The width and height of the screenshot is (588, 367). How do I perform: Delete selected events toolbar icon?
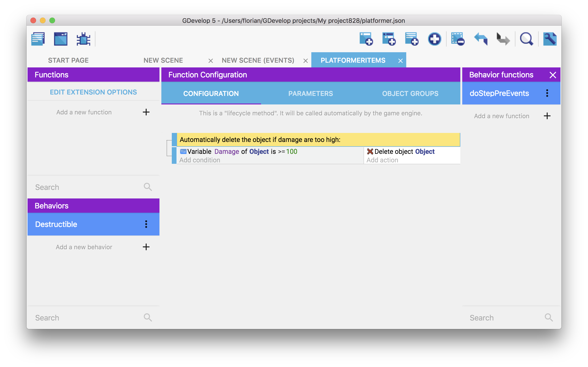[x=457, y=39]
